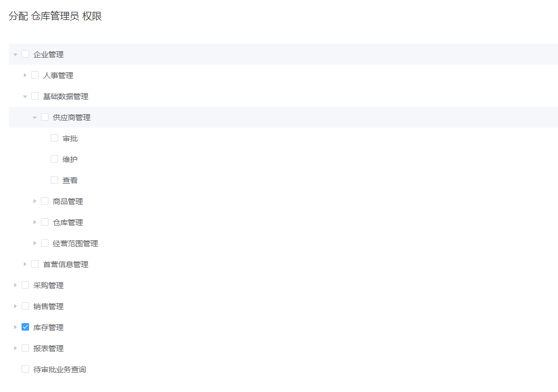Select the 销售管理 checkbox
The image size is (558, 392).
pyautogui.click(x=25, y=306)
